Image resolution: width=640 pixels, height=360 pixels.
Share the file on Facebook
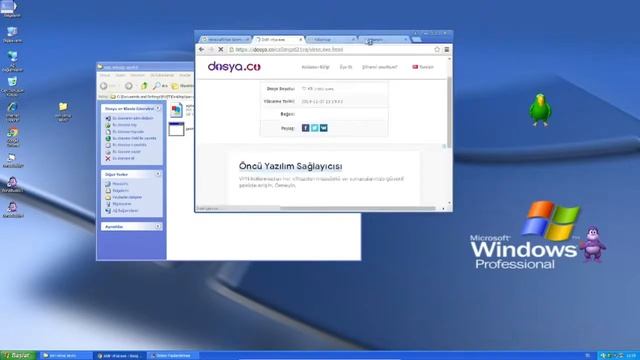pos(305,128)
